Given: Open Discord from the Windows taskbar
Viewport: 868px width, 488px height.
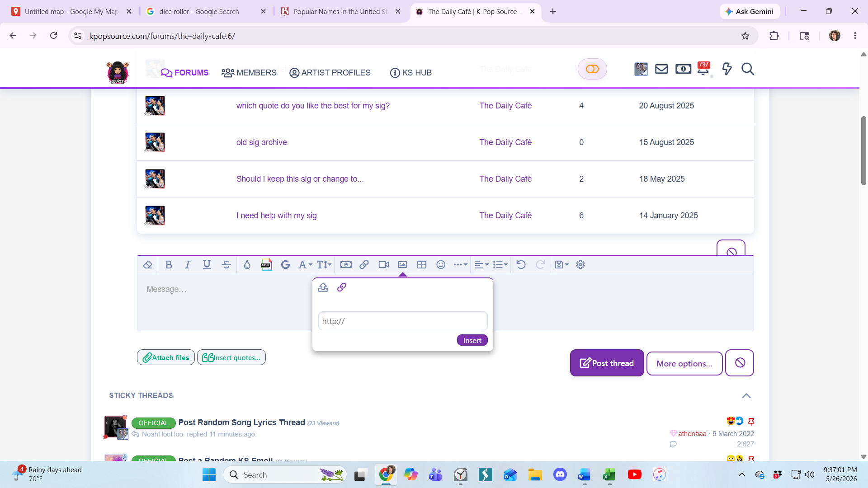Looking at the screenshot, I should coord(560,474).
